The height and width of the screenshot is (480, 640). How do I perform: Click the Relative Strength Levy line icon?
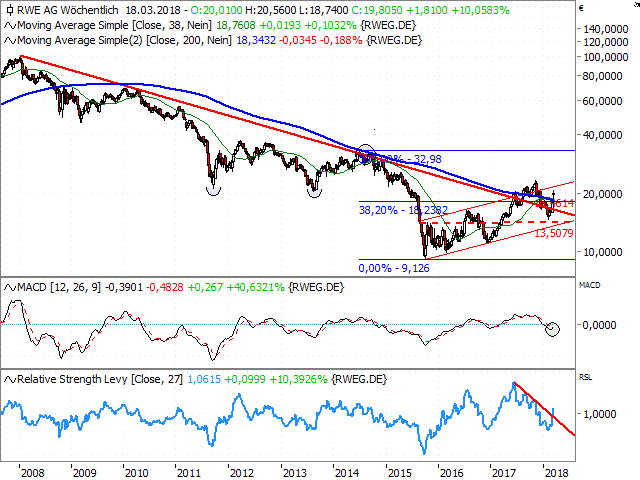[x=10, y=379]
